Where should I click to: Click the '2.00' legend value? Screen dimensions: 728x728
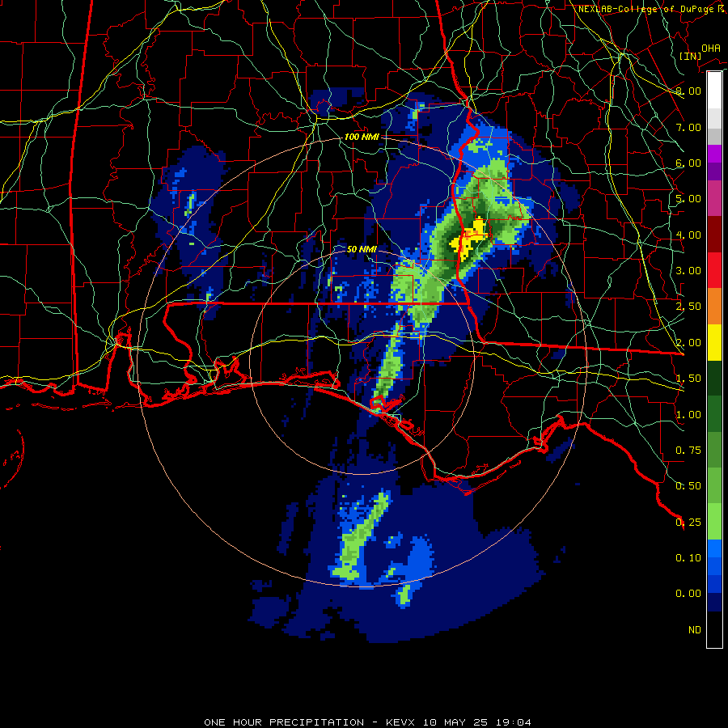click(x=688, y=343)
